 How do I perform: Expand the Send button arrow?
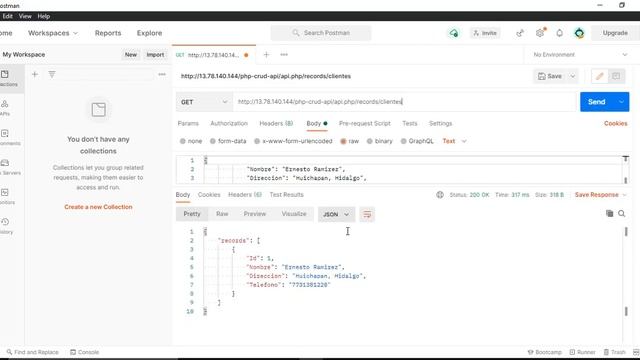621,102
